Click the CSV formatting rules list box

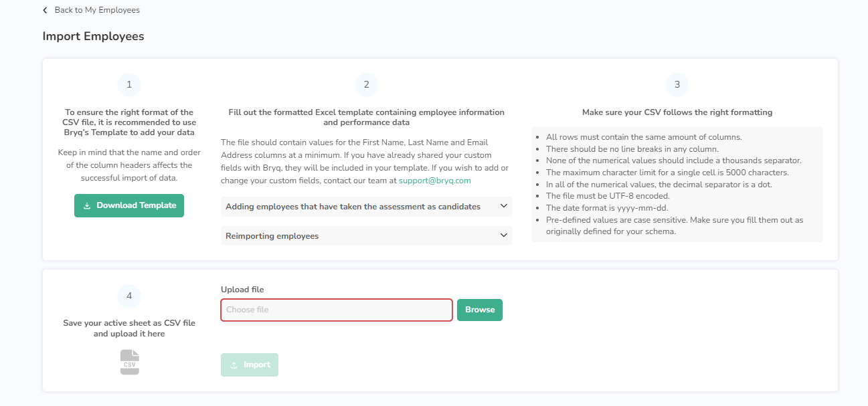pos(677,184)
